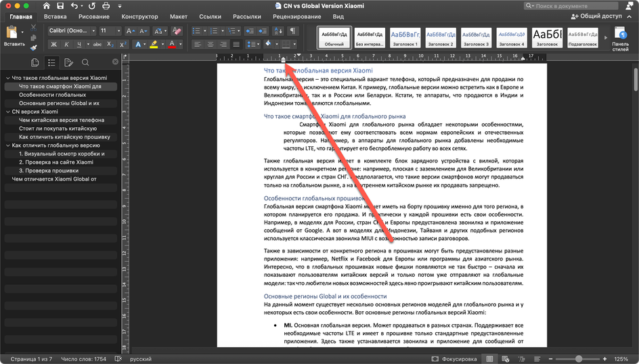Apply the red font color
Viewport: 639px width, 364px height.
pos(171,45)
